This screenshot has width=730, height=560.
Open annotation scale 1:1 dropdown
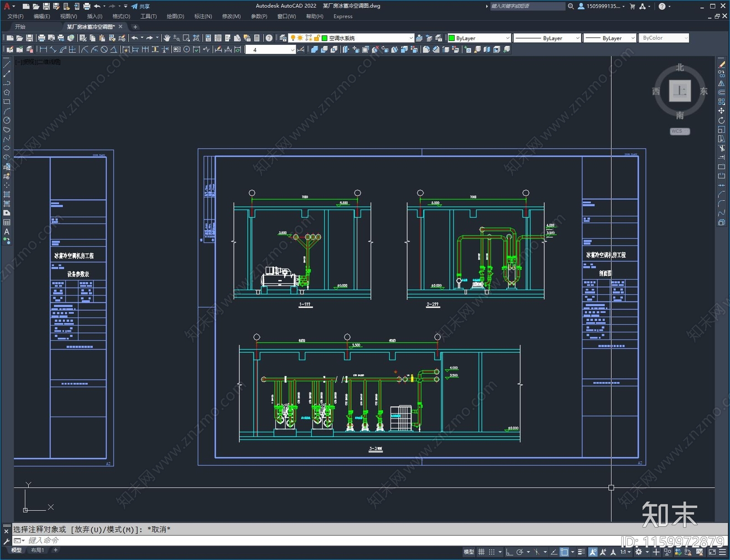[626, 552]
